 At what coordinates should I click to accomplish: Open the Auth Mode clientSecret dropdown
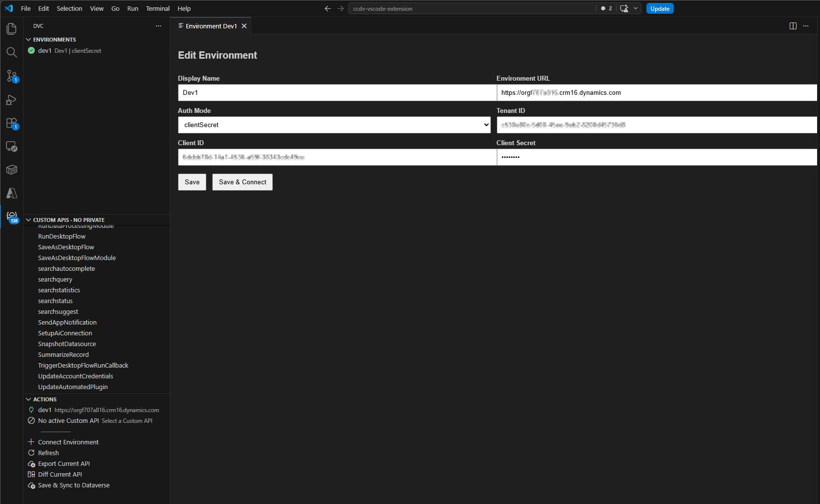(x=334, y=125)
